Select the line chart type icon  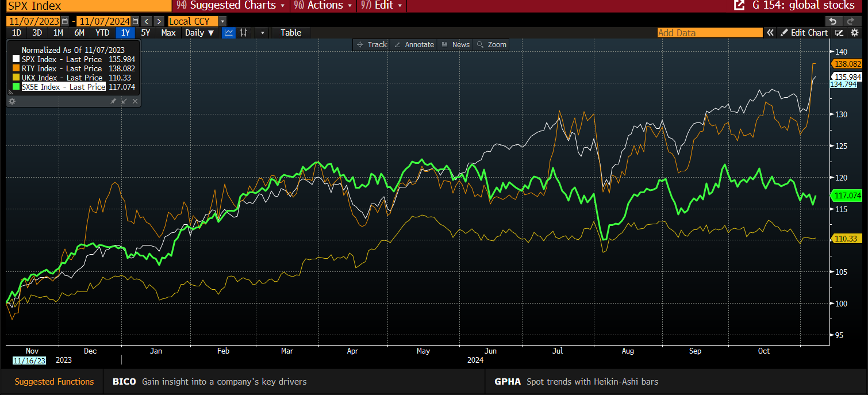229,33
